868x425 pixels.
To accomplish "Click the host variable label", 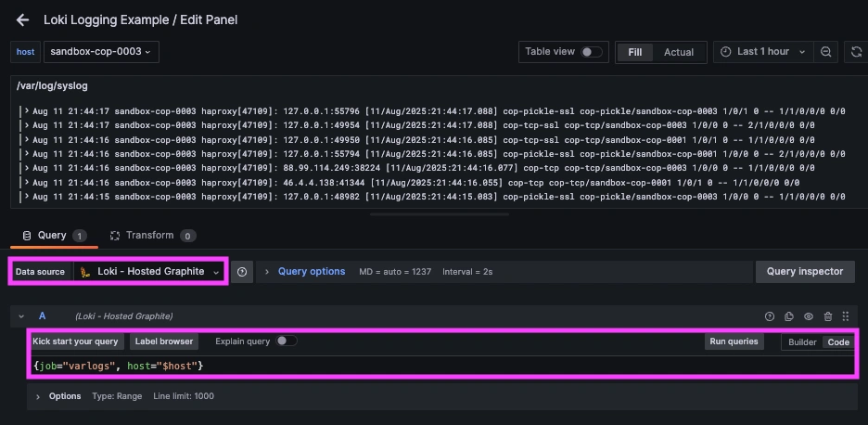I will click(25, 52).
